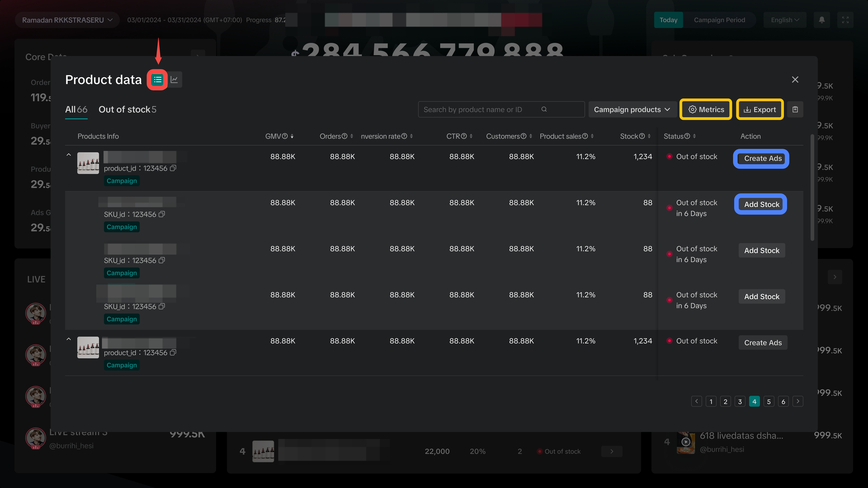The width and height of the screenshot is (868, 488).
Task: Open Ramadan RKKSTRASERU campaign selector
Action: click(67, 20)
